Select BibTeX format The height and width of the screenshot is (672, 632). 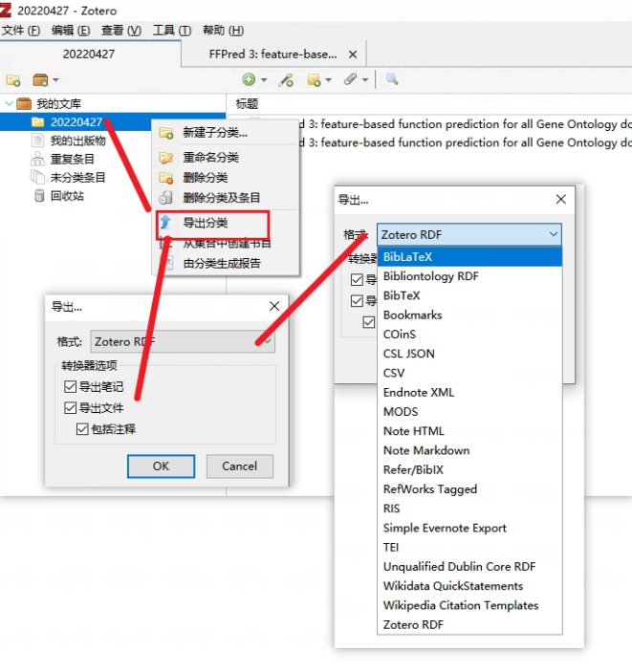point(469,295)
